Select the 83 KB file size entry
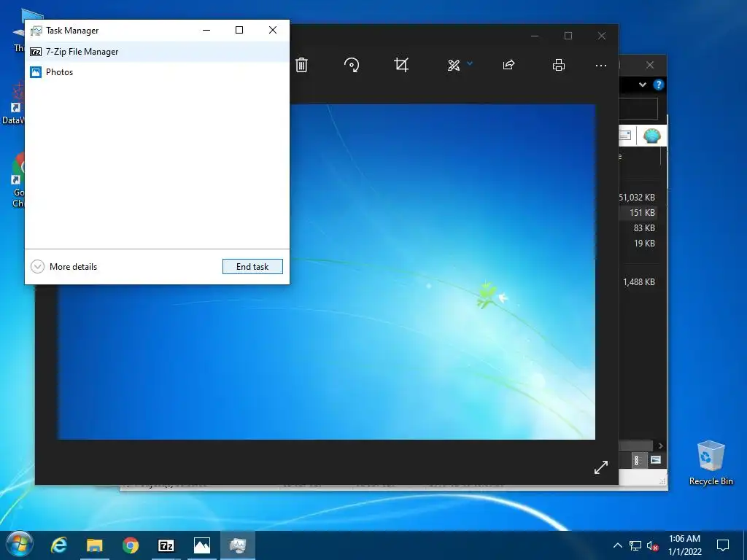This screenshot has height=560, width=747. coord(644,228)
